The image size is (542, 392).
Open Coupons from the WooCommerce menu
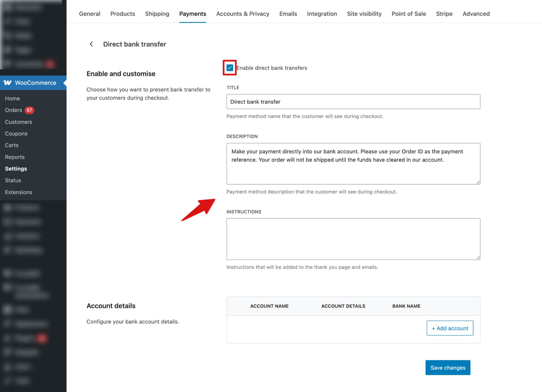pyautogui.click(x=16, y=133)
